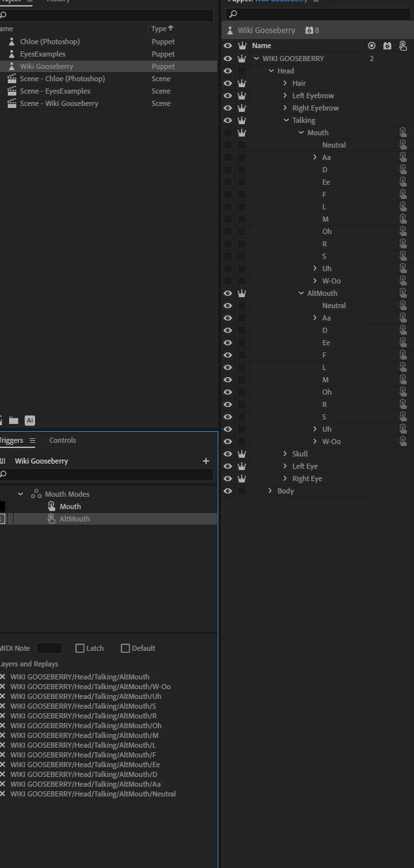
Task: Click the trigger icon on first Neutral row
Action: point(403,145)
